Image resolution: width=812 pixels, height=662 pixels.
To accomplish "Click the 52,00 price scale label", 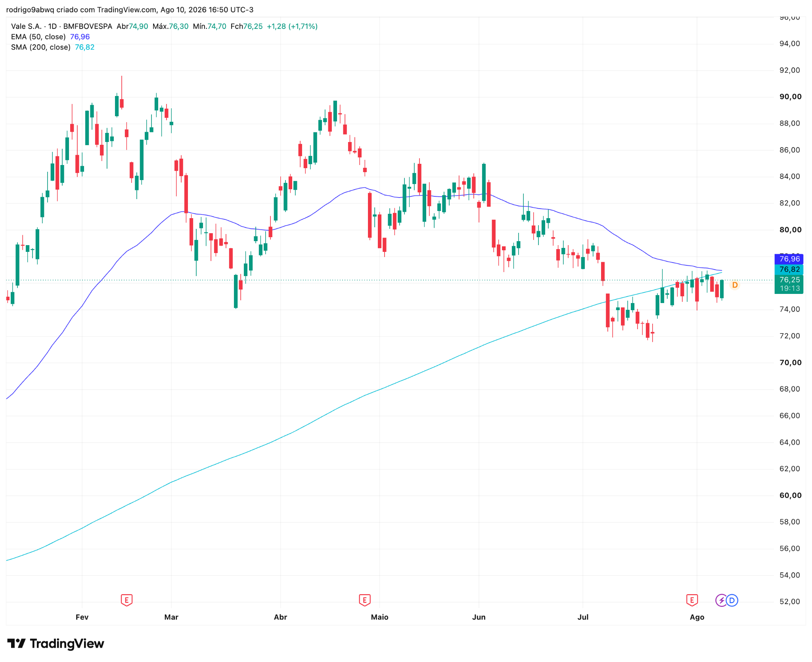I will (x=790, y=602).
